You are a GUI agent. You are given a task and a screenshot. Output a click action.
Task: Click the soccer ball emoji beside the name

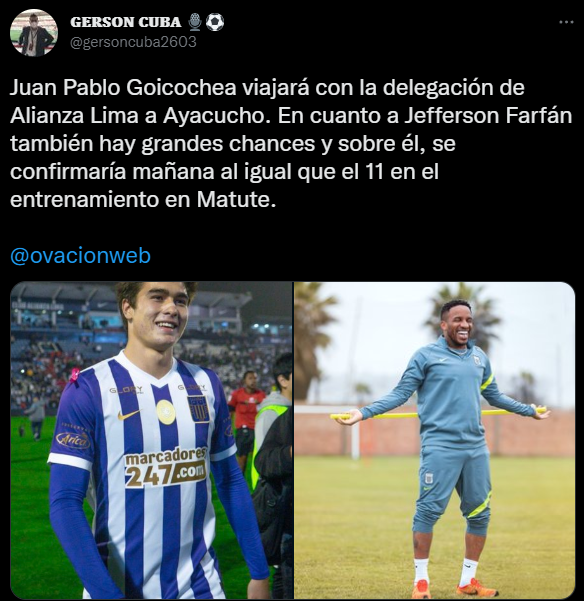[215, 22]
